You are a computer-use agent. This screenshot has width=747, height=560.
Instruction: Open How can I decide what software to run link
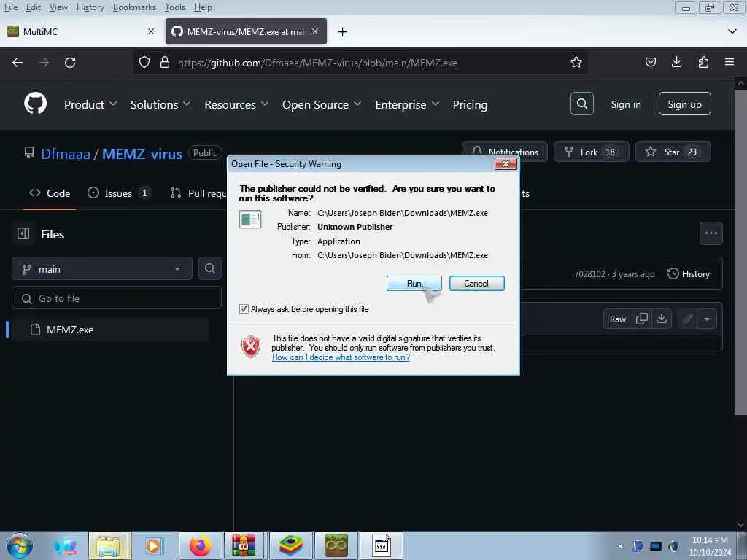[x=341, y=357]
